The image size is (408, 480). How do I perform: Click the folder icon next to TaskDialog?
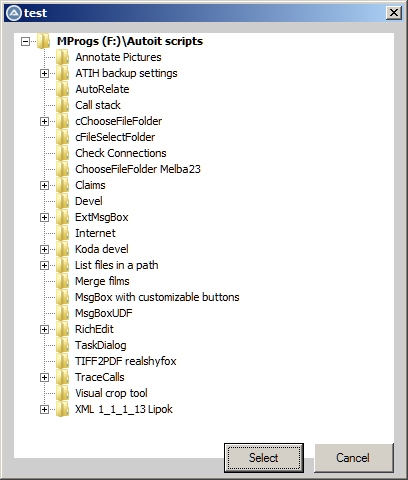point(62,345)
